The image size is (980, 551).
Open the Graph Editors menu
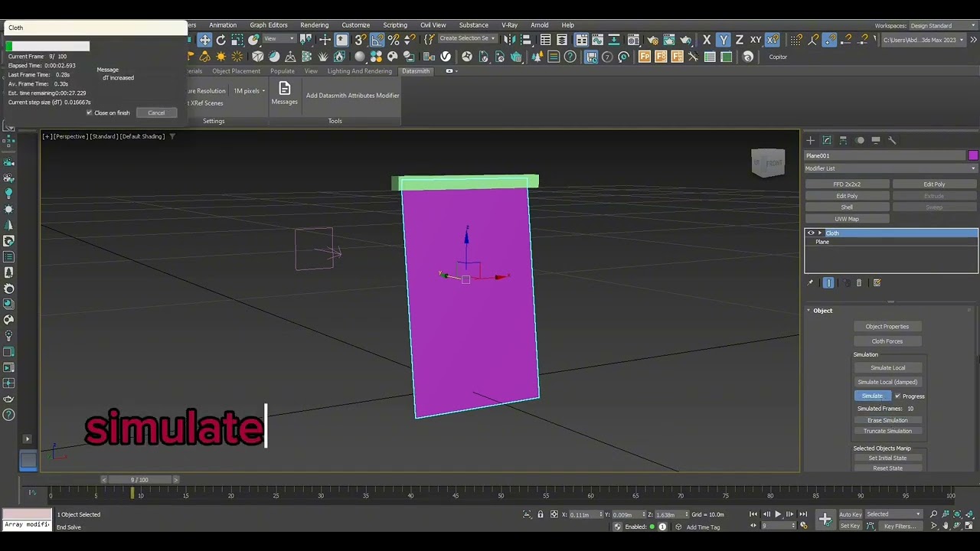pos(269,25)
